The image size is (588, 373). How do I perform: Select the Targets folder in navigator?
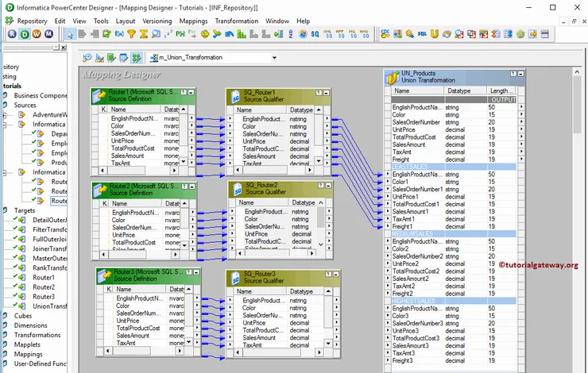tap(25, 210)
